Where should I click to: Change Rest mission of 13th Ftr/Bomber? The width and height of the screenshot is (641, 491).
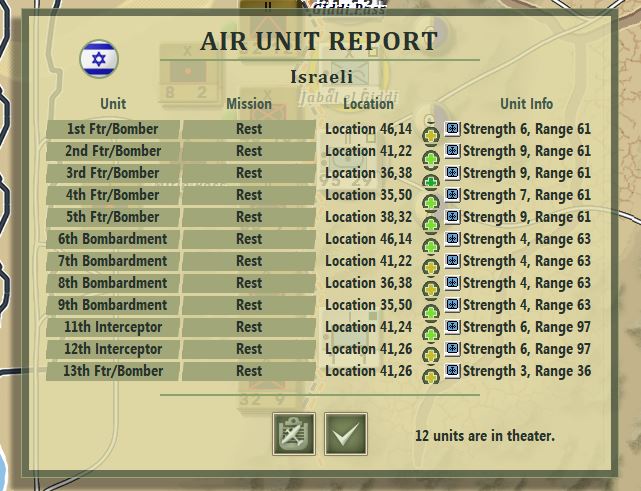249,372
